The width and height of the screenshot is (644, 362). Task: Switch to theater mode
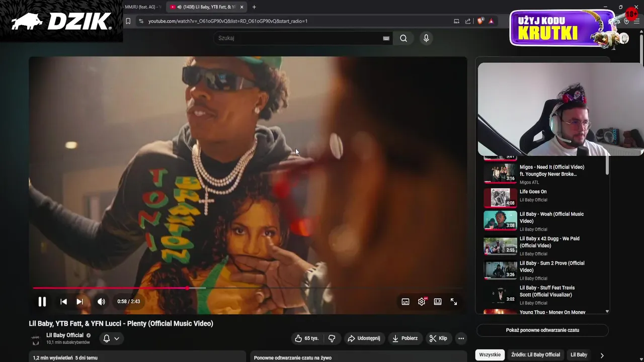pos(438,302)
